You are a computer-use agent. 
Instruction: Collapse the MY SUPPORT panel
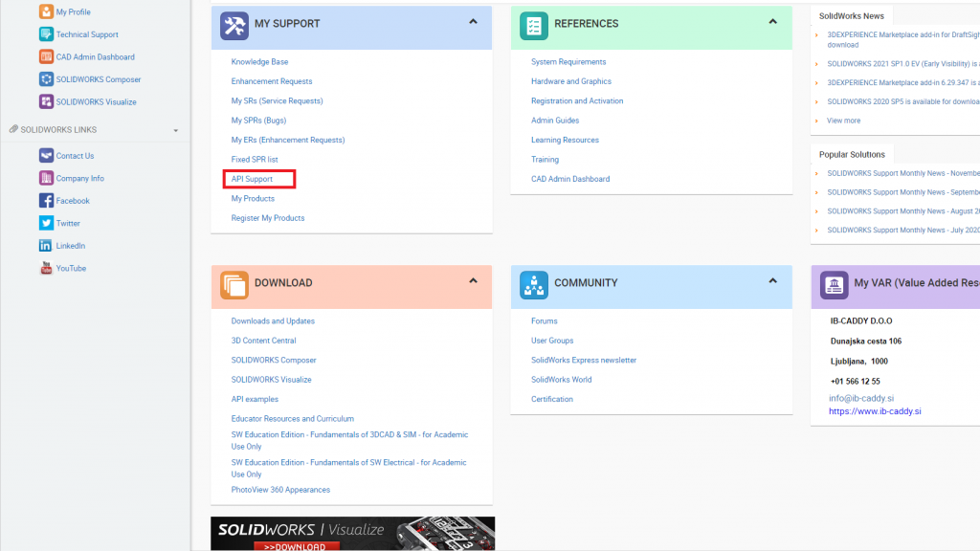click(x=473, y=23)
